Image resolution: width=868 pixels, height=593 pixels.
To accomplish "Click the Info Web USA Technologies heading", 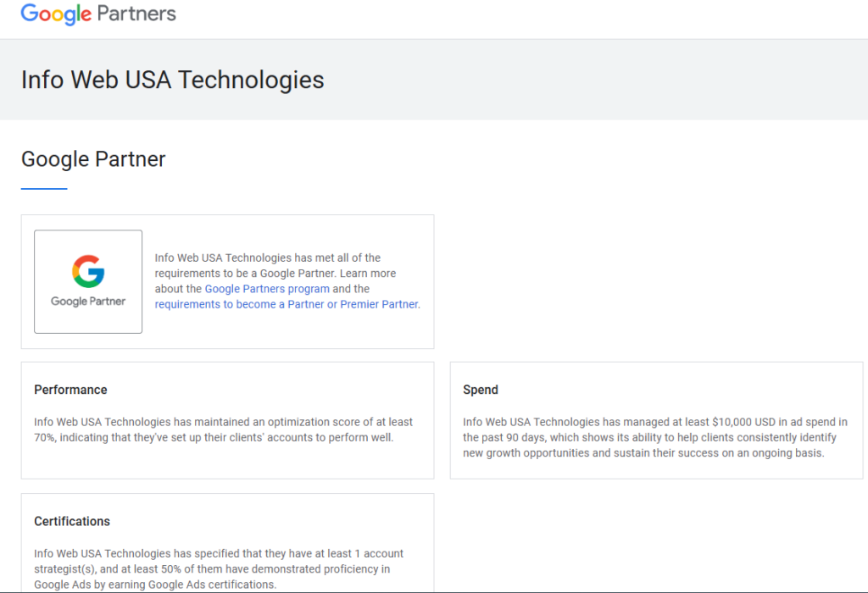I will 173,80.
